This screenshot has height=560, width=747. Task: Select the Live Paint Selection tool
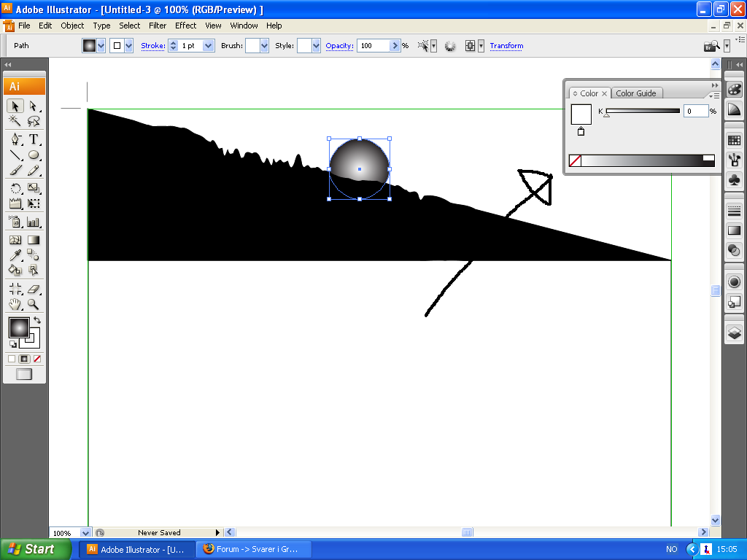pos(34,270)
